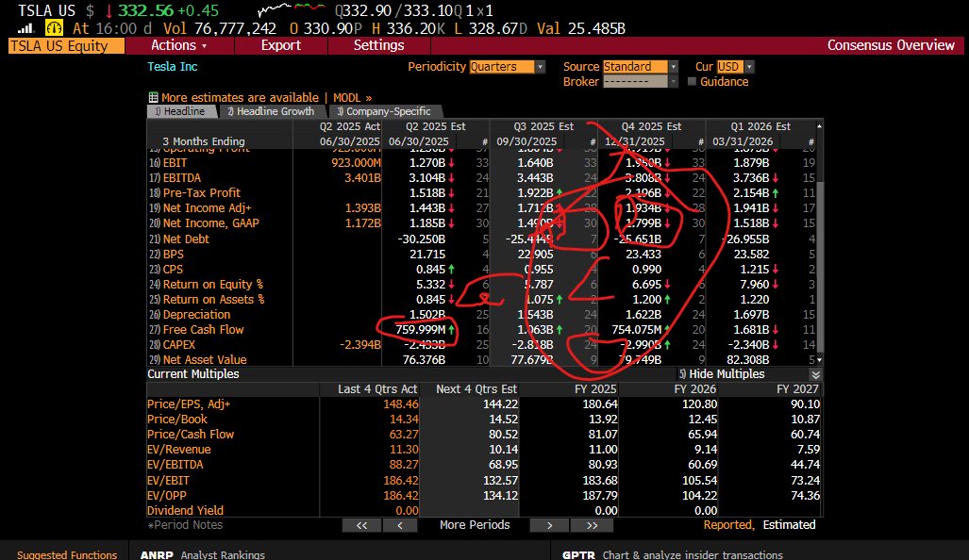Click the red down arrow before price 332.56
Viewport: 969px width, 560px height.
pos(109,10)
